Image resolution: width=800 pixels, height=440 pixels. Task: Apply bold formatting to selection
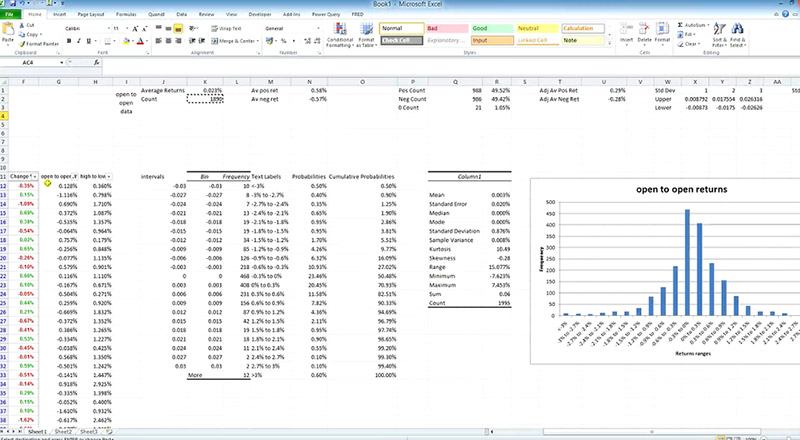(69, 41)
